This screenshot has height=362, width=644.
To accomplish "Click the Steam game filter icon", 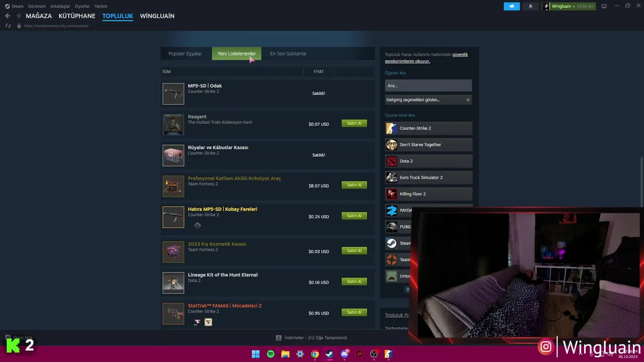I will (x=391, y=243).
